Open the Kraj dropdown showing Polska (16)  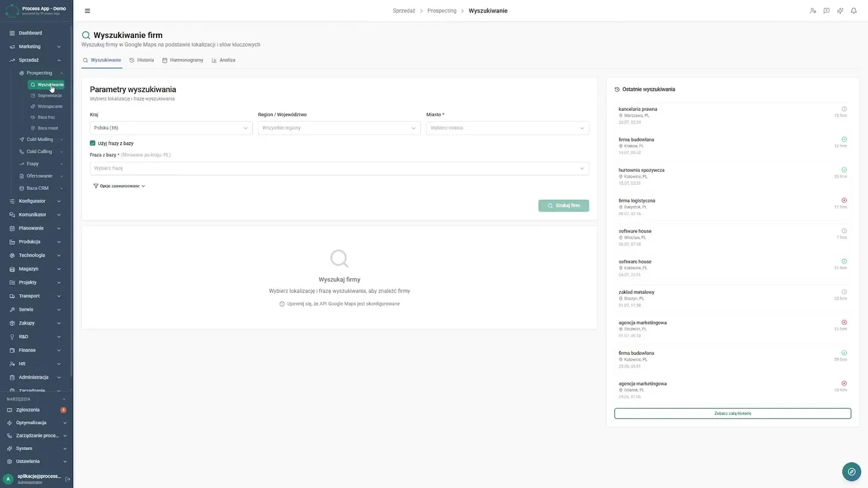[x=171, y=128]
